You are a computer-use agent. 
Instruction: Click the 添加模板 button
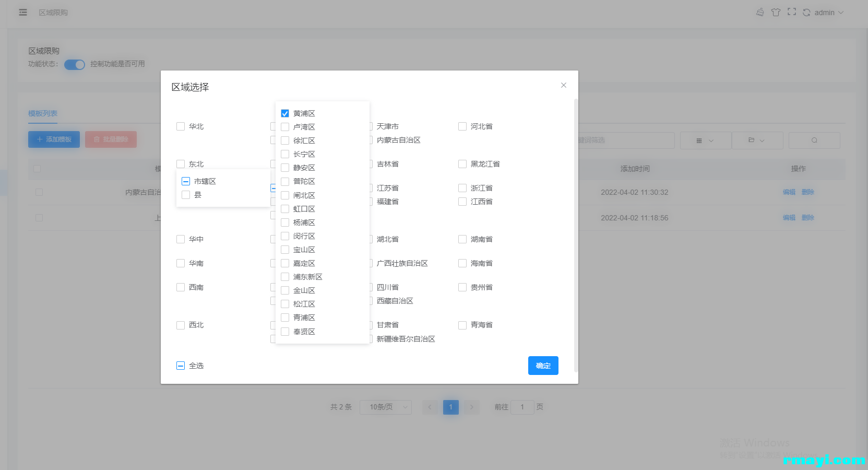click(54, 139)
